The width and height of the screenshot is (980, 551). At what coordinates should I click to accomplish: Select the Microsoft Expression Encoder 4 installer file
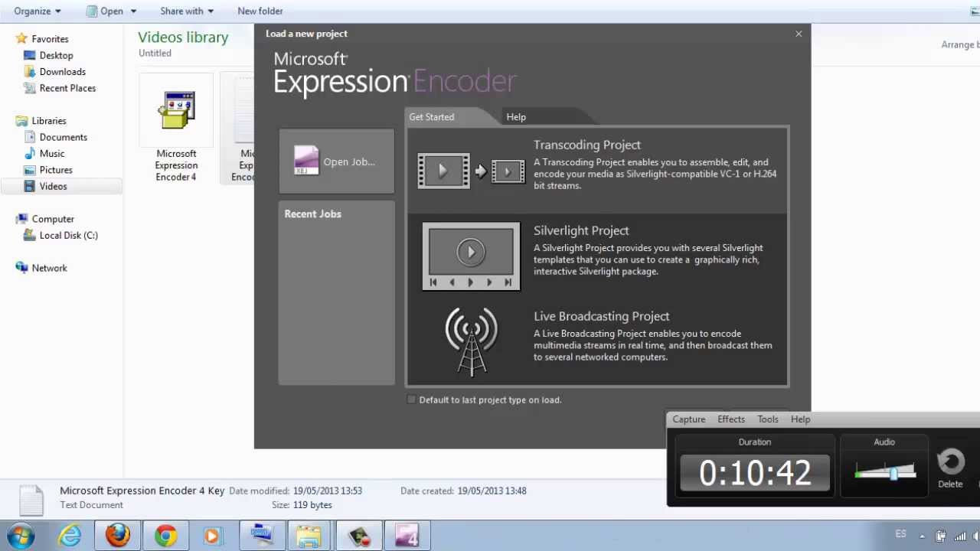[x=176, y=128]
